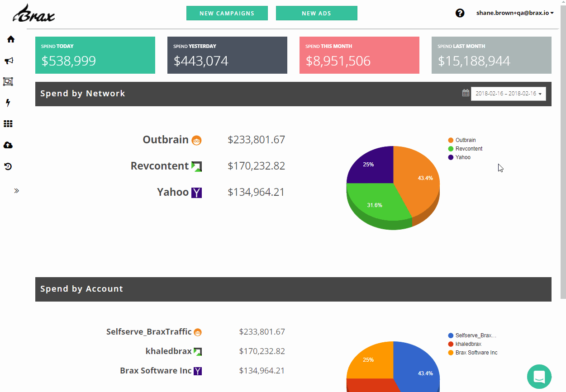566x392 pixels.
Task: Select the Yahoo network name
Action: pyautogui.click(x=173, y=192)
